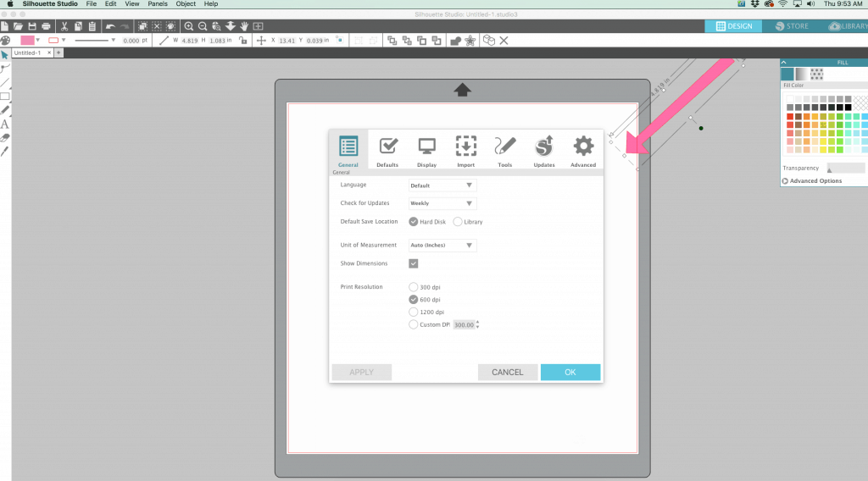
Task: Collapse the Fill panel with chevron
Action: point(784,63)
